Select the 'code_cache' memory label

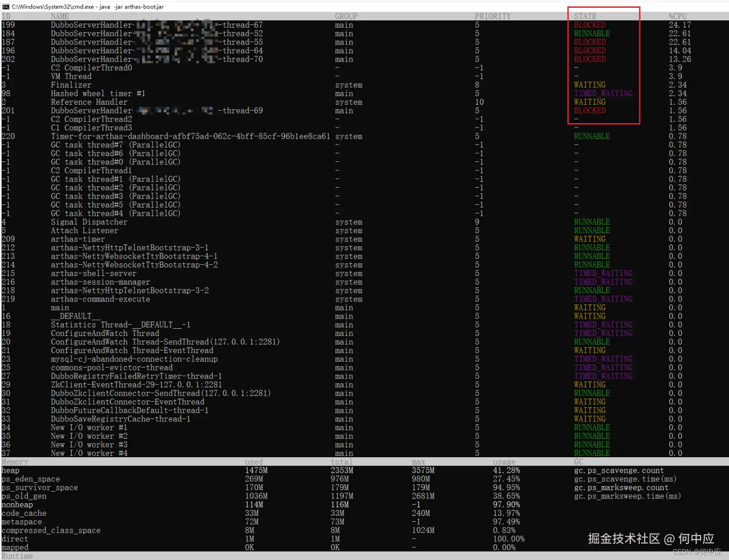[x=24, y=513]
